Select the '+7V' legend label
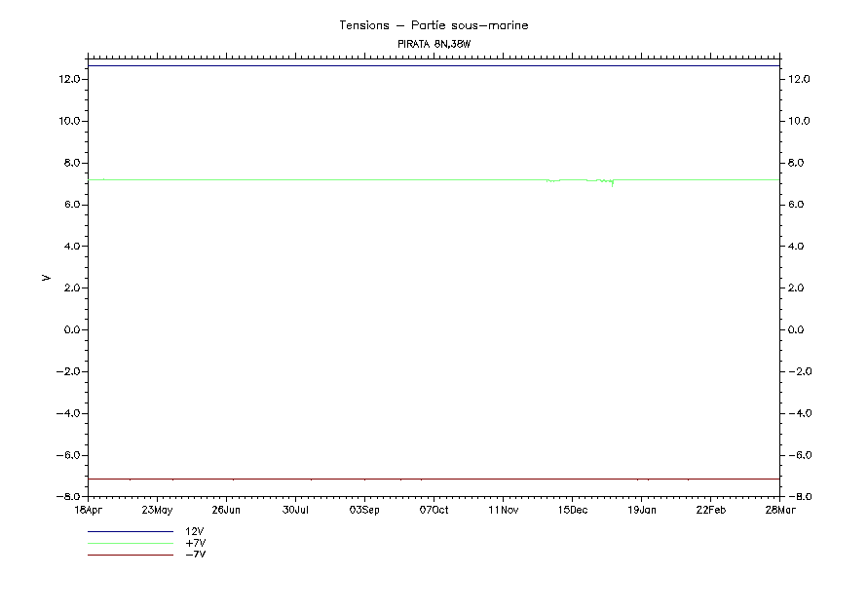The height and width of the screenshot is (614, 868). pos(195,543)
